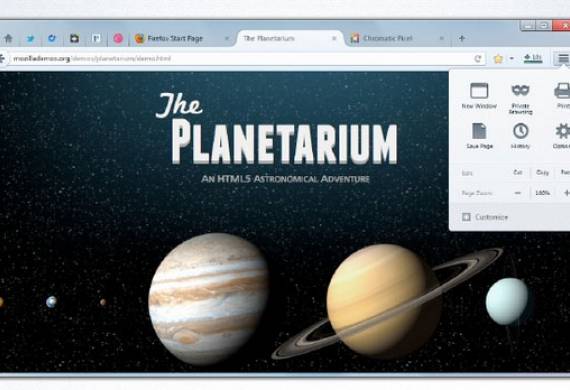570x390 pixels.
Task: Open a new tab with plus button
Action: [x=462, y=38]
